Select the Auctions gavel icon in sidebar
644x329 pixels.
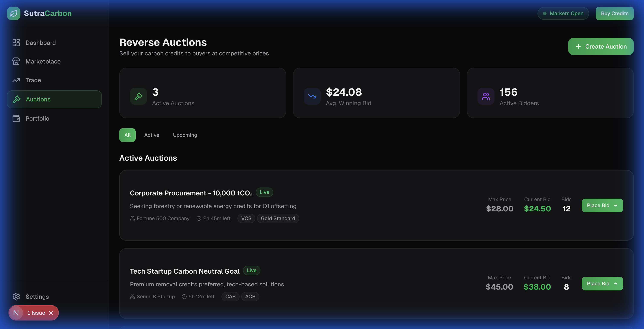16,99
